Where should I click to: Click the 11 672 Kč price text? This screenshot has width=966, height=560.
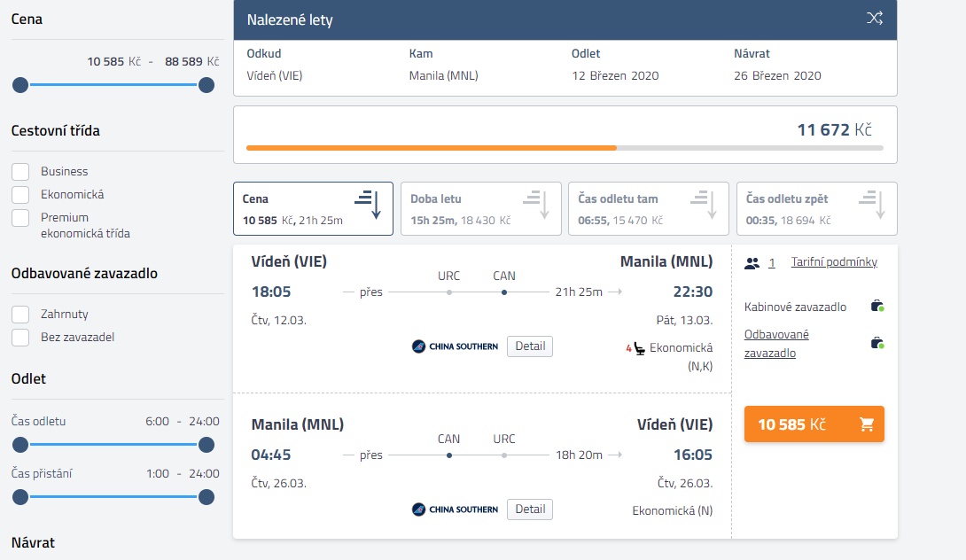[835, 130]
